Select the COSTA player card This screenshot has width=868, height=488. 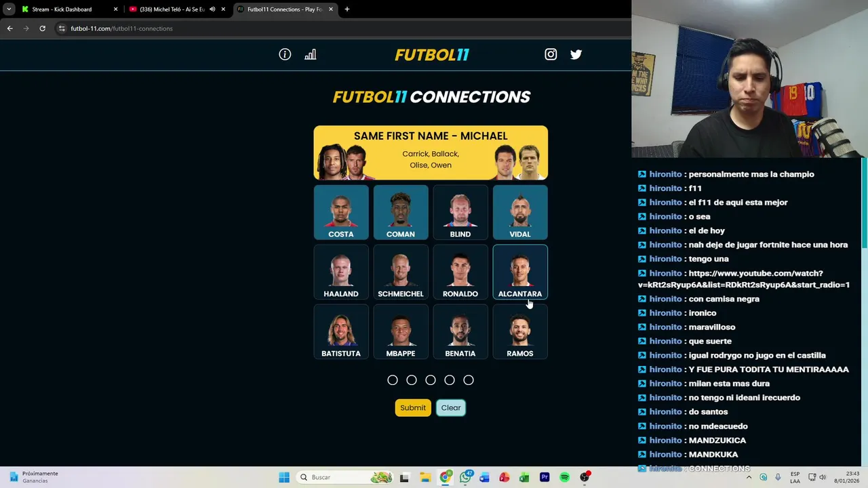pyautogui.click(x=341, y=212)
